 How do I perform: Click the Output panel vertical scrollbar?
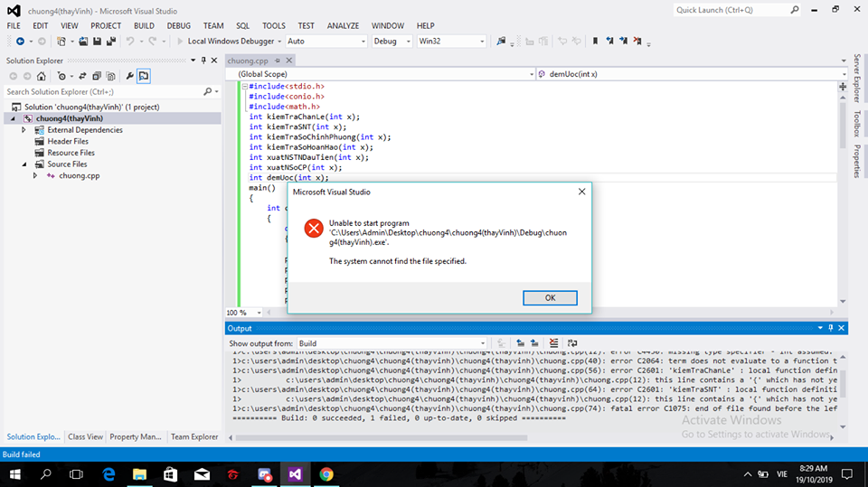[x=844, y=384]
